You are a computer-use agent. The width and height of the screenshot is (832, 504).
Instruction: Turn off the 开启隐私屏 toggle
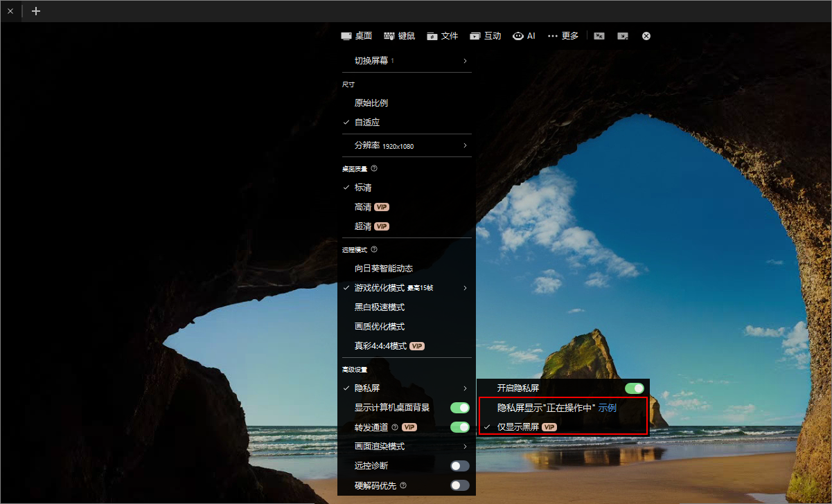634,388
